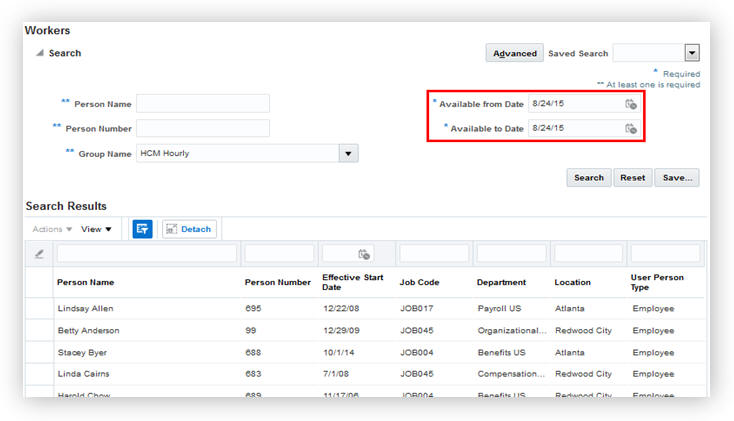734x421 pixels.
Task: Click the row selector for Betty Anderson
Action: point(39,331)
